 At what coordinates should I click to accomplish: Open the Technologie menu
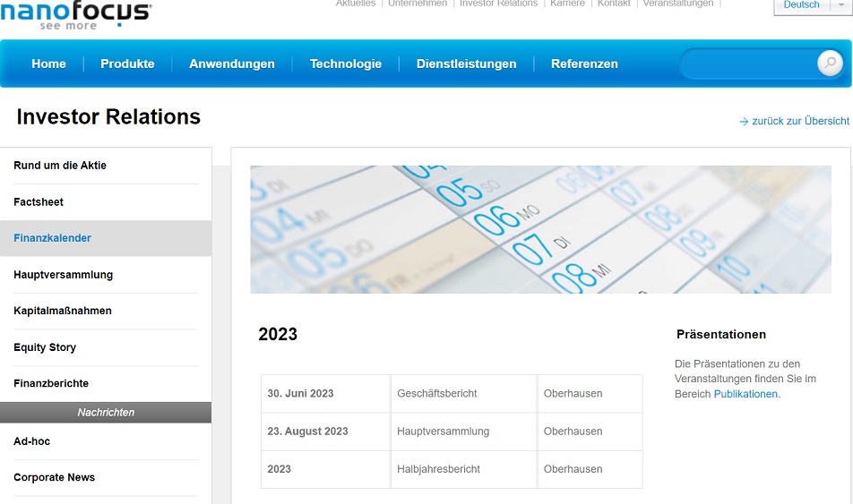(x=346, y=64)
